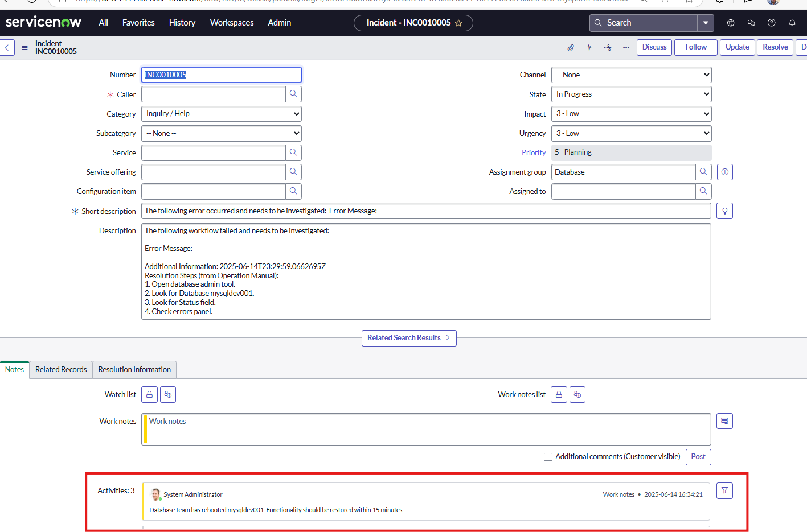Click the manage attachments paperclip icon

pos(571,48)
